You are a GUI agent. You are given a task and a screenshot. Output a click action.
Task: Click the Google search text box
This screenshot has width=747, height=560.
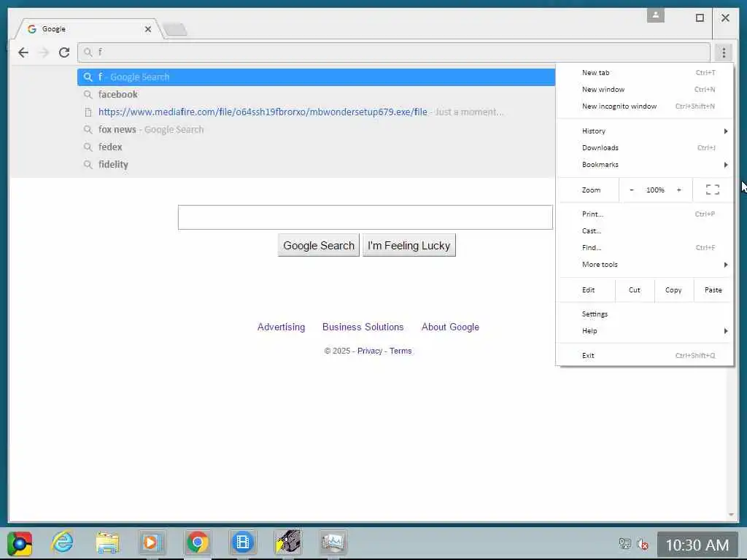[365, 217]
